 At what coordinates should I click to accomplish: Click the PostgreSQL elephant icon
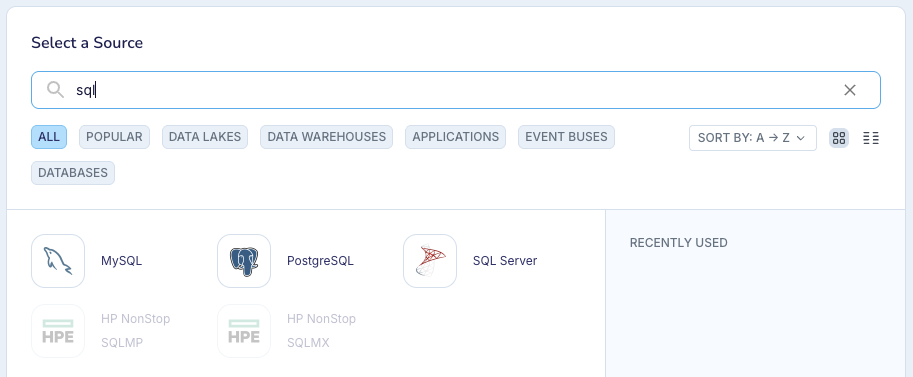tap(244, 261)
